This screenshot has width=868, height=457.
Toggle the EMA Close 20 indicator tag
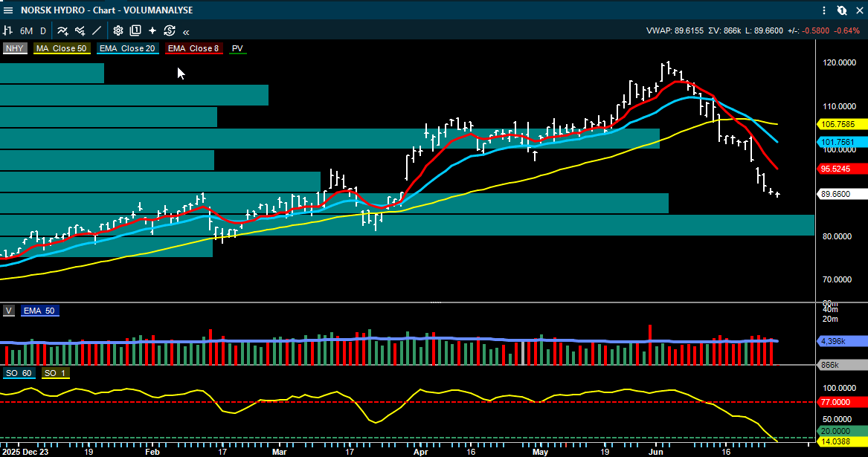(x=127, y=48)
